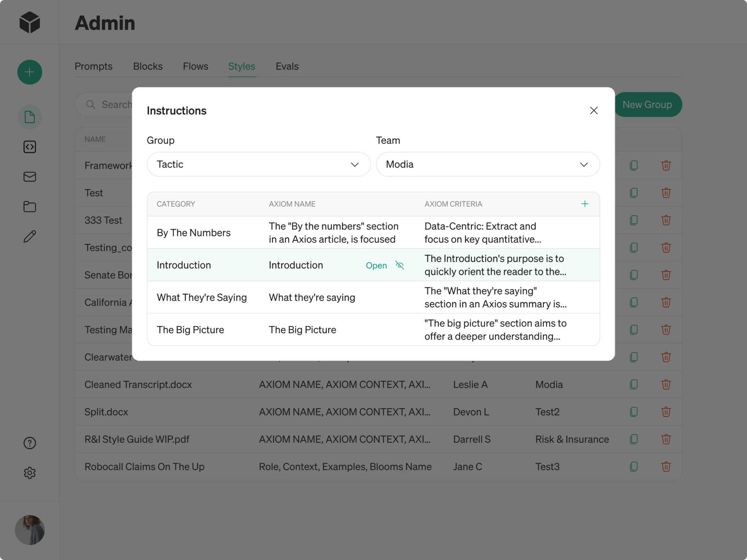Image resolution: width=747 pixels, height=560 pixels.
Task: Click the green plus create button in sidebar
Action: coord(30,72)
